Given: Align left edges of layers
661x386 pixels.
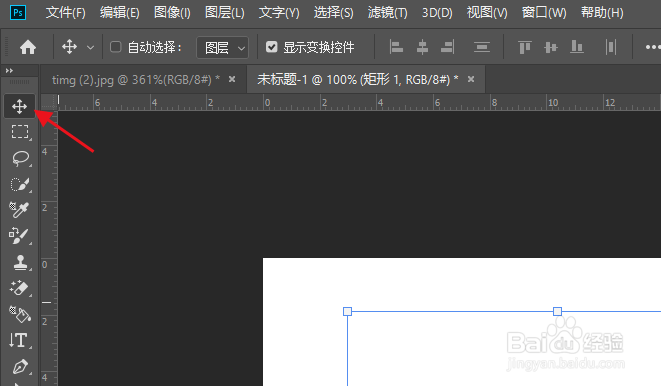Looking at the screenshot, I should pos(396,47).
